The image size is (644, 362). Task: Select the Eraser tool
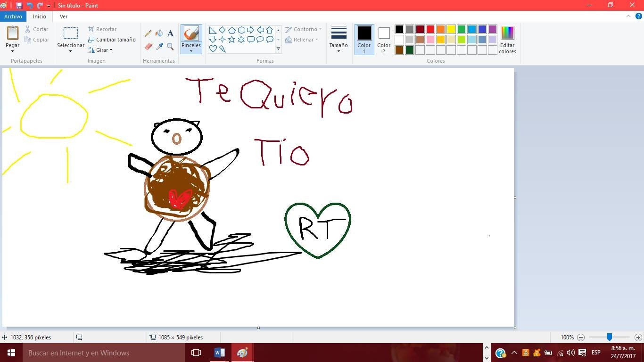148,47
